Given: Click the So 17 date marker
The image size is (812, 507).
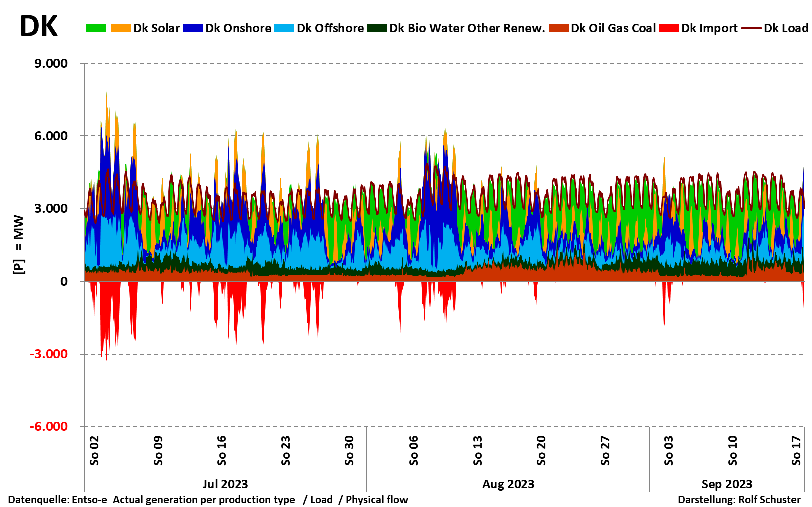Looking at the screenshot, I should [796, 450].
